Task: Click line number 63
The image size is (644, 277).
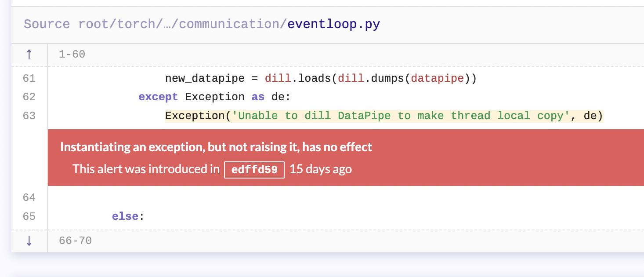Action: click(x=29, y=116)
